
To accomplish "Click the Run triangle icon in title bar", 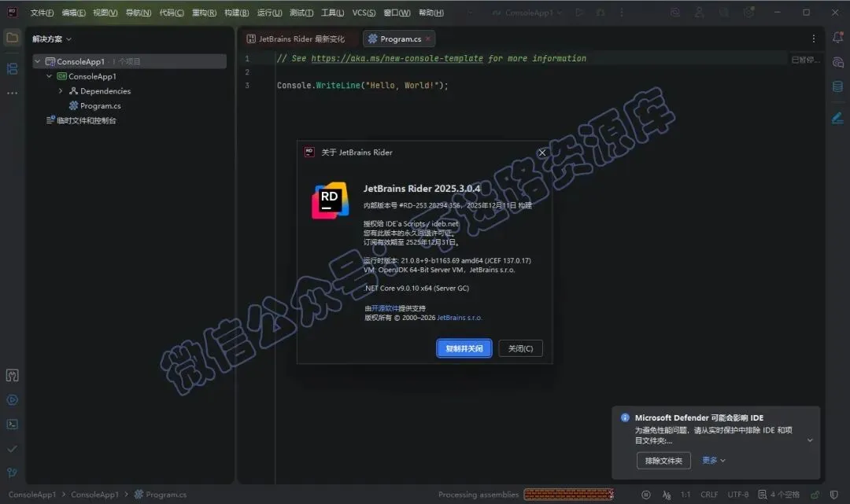I will (579, 13).
